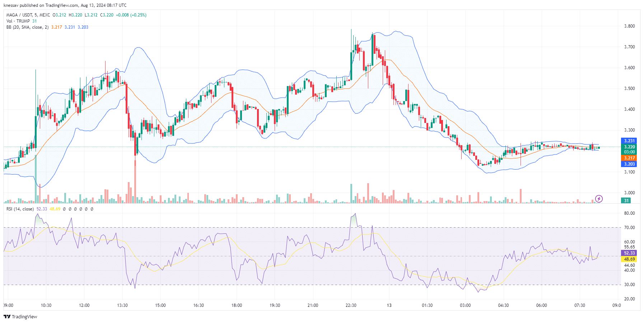Open the RSI (14, close) indicator legend
Screen dimensions: 644x323
coord(20,209)
